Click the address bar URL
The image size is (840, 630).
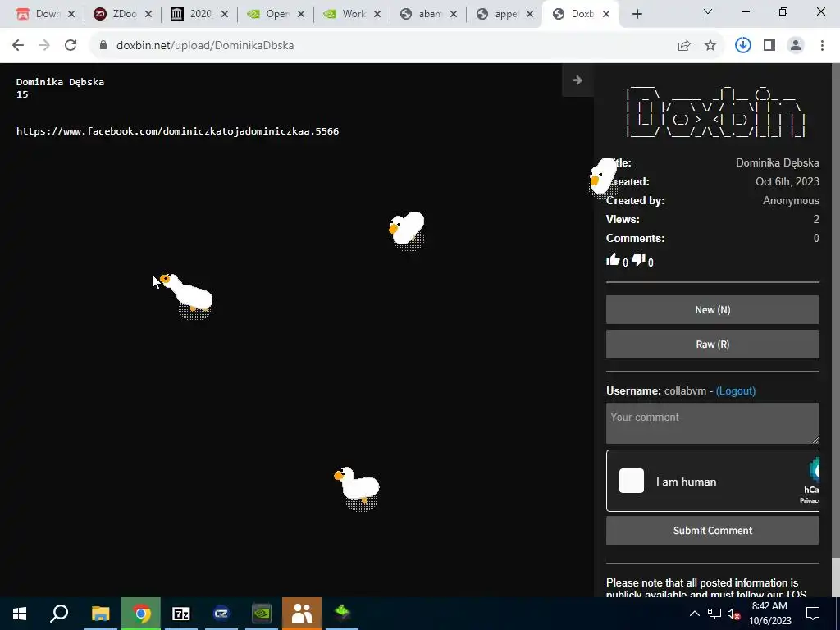coord(205,46)
